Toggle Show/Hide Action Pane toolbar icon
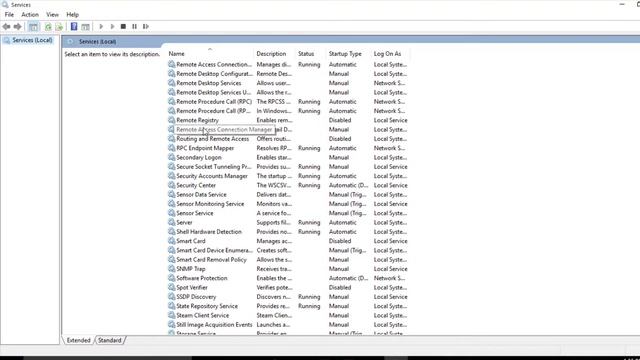 [85, 27]
